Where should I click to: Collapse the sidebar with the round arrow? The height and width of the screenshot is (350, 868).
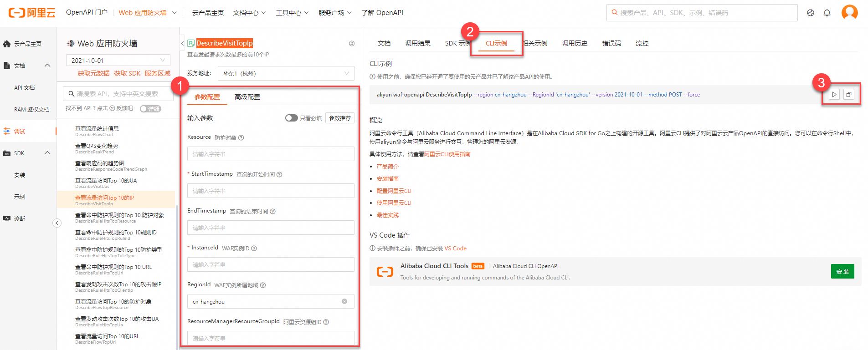(57, 223)
